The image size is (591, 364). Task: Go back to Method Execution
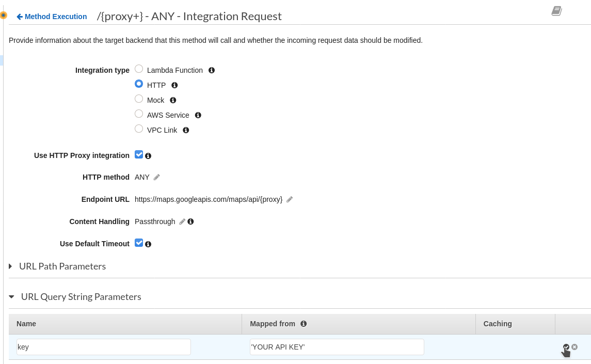52,17
